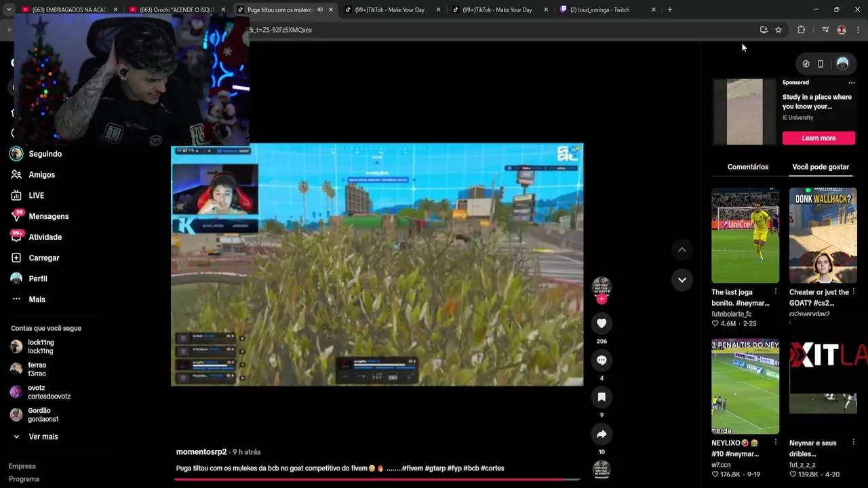The image size is (868, 488).
Task: Open options for NEYLIXO video
Action: (776, 443)
